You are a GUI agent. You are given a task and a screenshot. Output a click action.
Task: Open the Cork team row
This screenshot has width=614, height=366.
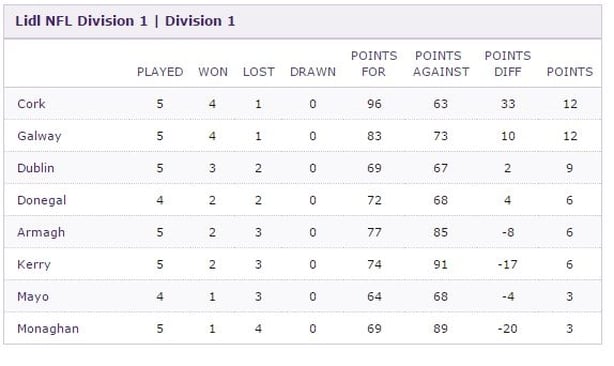point(303,104)
